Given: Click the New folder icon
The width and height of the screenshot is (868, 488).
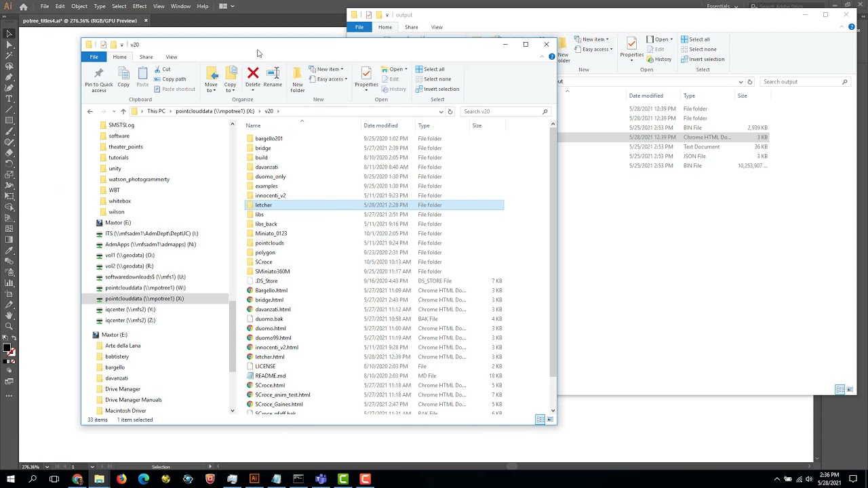Looking at the screenshot, I should 297,73.
